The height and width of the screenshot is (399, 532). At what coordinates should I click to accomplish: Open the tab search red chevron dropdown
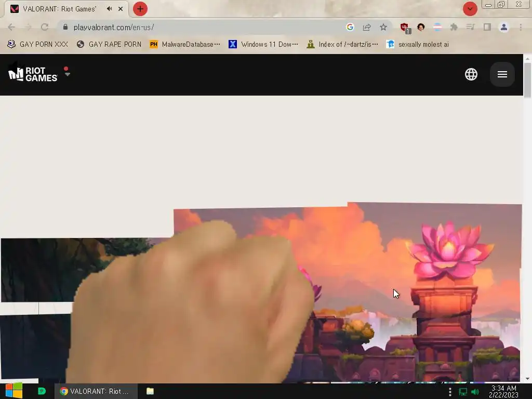click(x=470, y=9)
